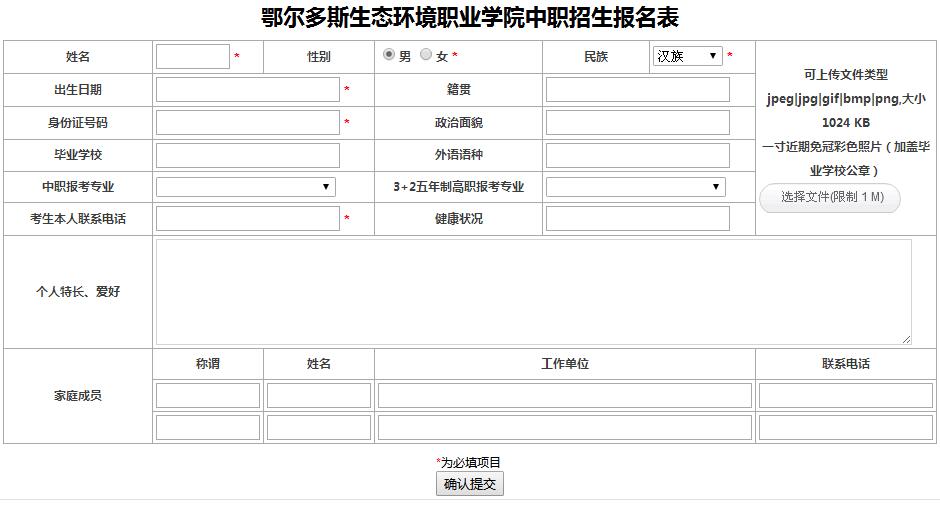Focus the 外语语种 input field
The width and height of the screenshot is (940, 505).
(x=638, y=155)
